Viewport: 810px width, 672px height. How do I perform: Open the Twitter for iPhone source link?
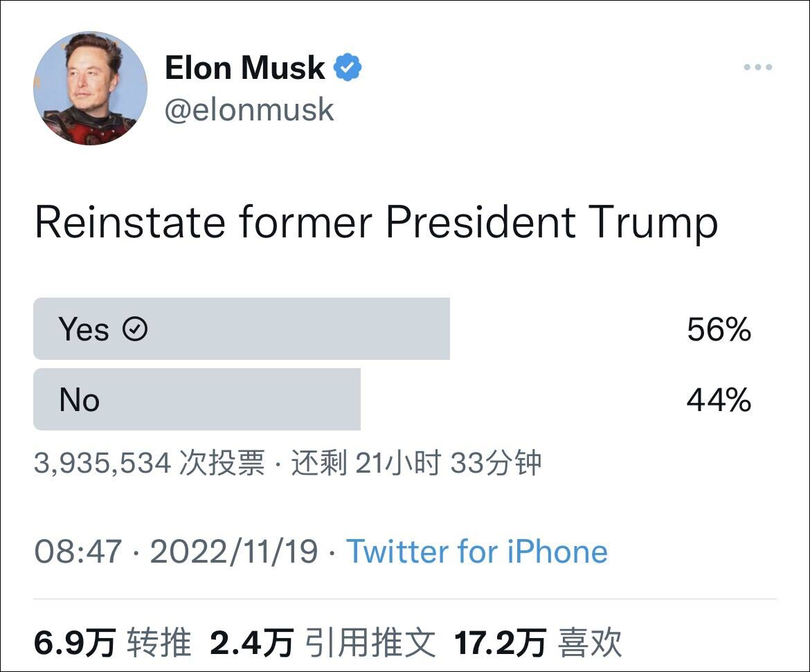(477, 552)
